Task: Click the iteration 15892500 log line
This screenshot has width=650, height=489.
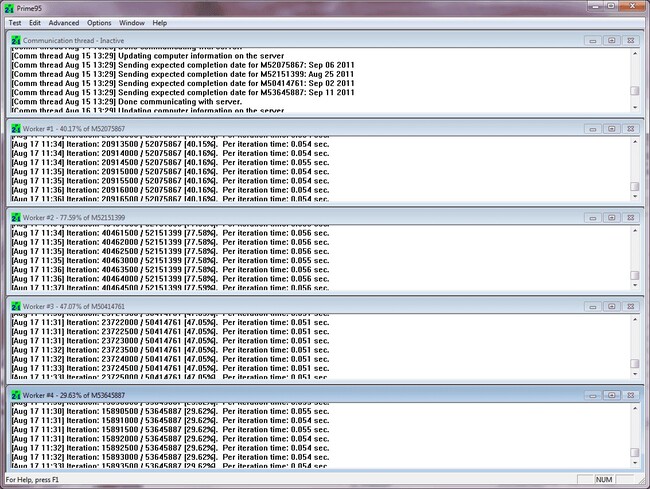Action: point(170,448)
